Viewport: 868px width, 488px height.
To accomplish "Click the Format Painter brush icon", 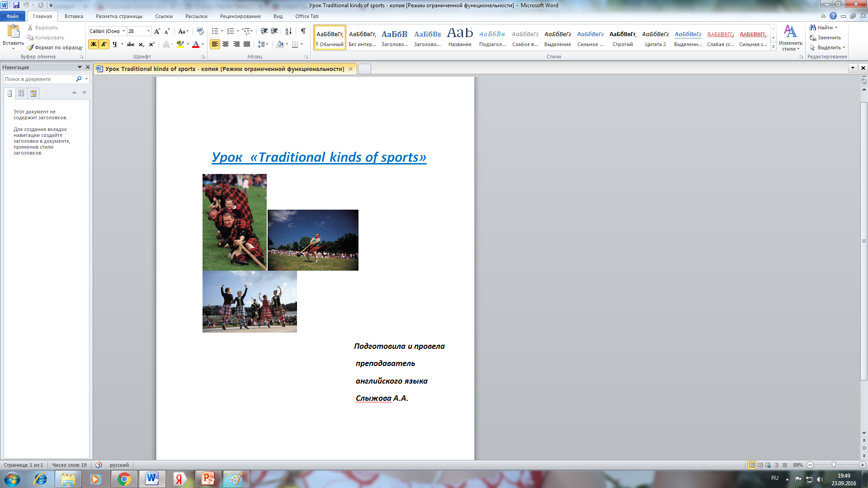I will [30, 47].
